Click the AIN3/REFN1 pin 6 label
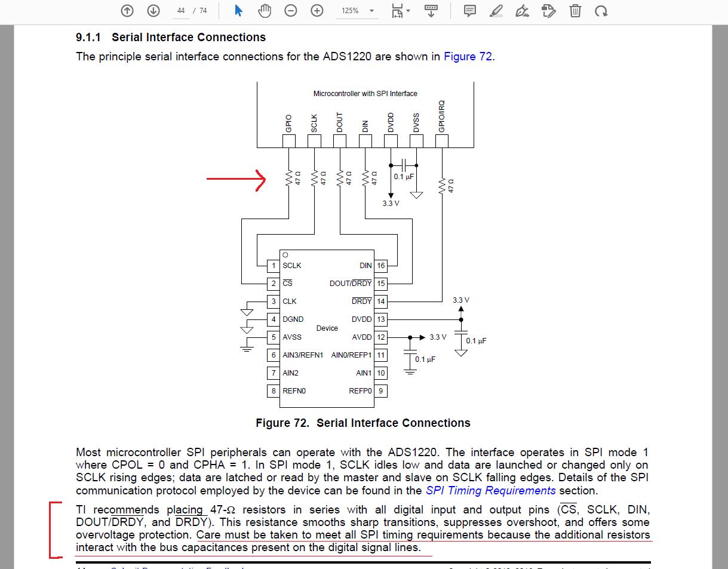Viewport: 728px width, 569px height. [x=303, y=355]
